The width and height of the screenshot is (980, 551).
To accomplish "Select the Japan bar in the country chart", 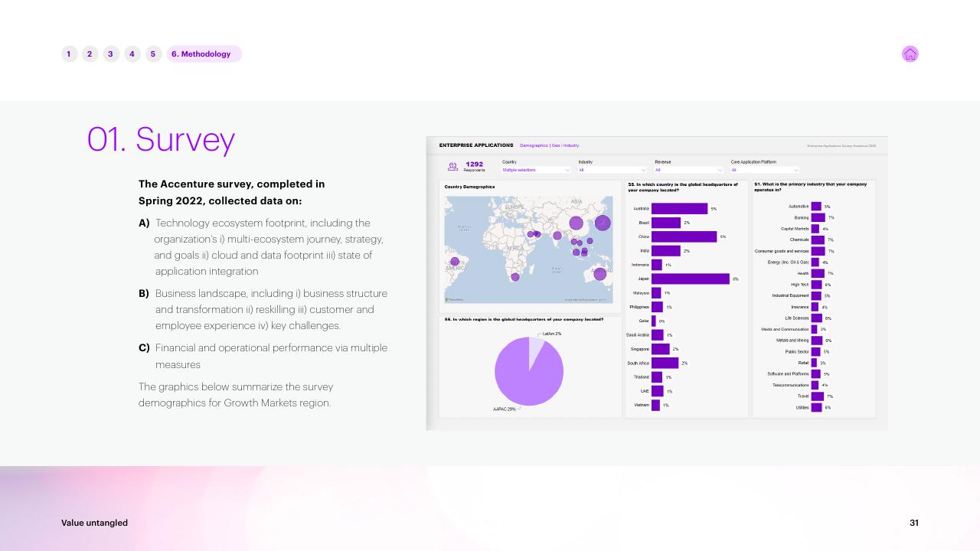I will click(x=691, y=279).
